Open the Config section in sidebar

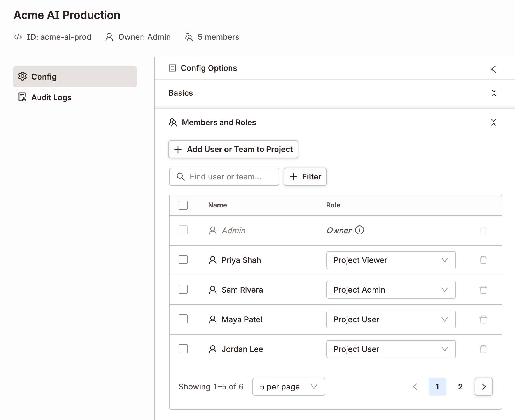coord(75,76)
